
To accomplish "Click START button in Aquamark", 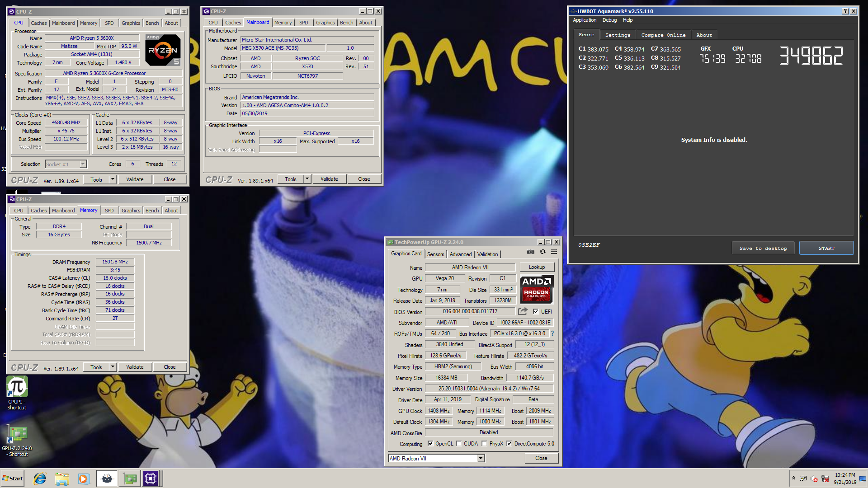I will pyautogui.click(x=826, y=248).
